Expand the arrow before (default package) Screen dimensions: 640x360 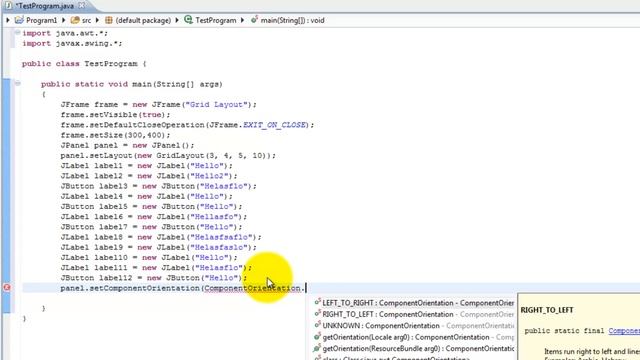point(98,20)
